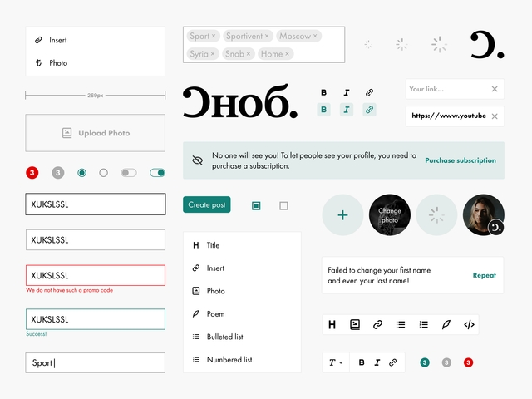Screen dimensions: 532x399
Task: Remove the Sportivent tag
Action: (x=267, y=36)
